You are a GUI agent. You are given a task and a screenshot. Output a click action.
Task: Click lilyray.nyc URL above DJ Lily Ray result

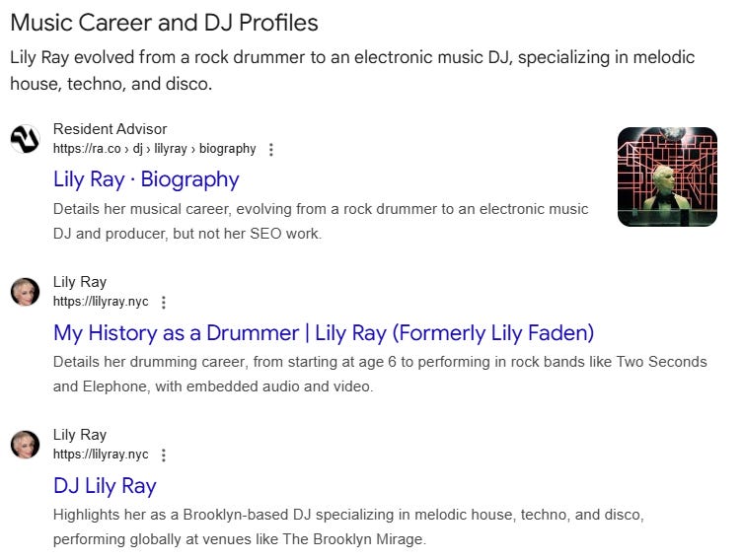(x=101, y=455)
